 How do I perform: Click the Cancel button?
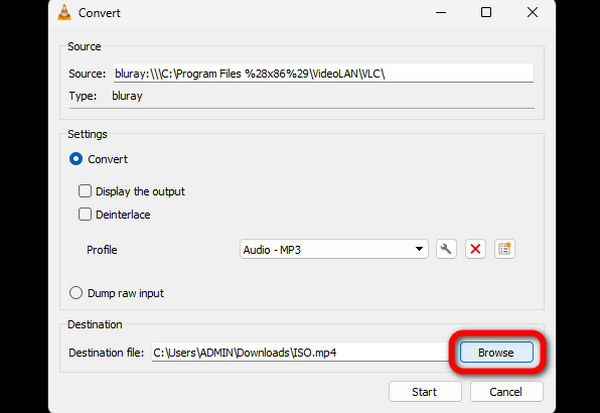pyautogui.click(x=506, y=392)
